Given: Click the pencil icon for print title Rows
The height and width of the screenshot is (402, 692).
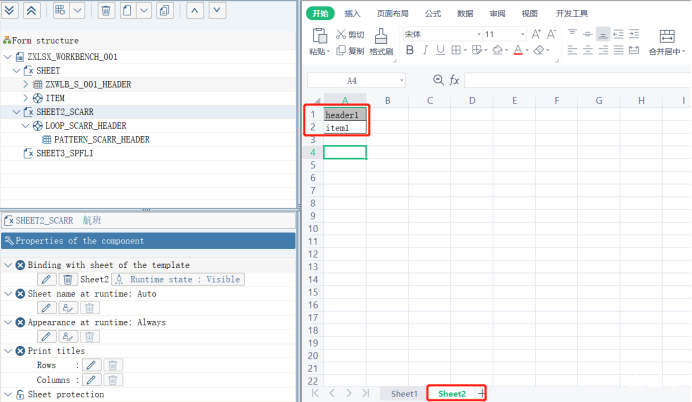Looking at the screenshot, I should (x=91, y=365).
